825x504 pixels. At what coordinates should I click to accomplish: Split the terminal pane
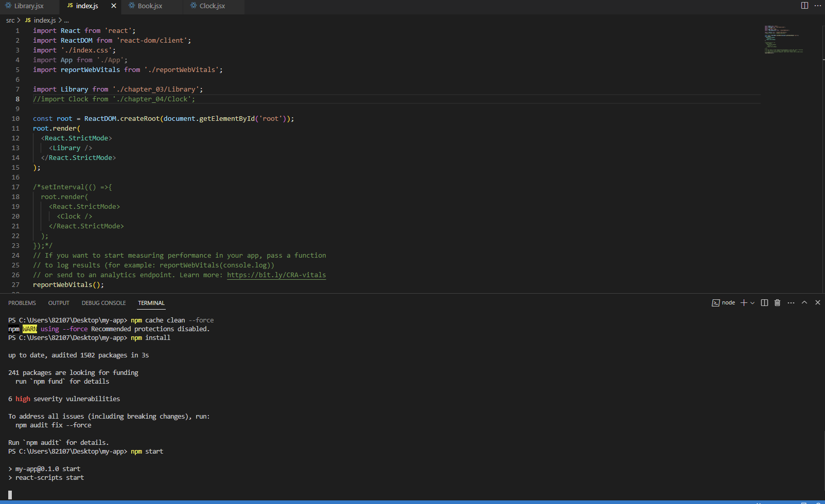click(x=764, y=302)
